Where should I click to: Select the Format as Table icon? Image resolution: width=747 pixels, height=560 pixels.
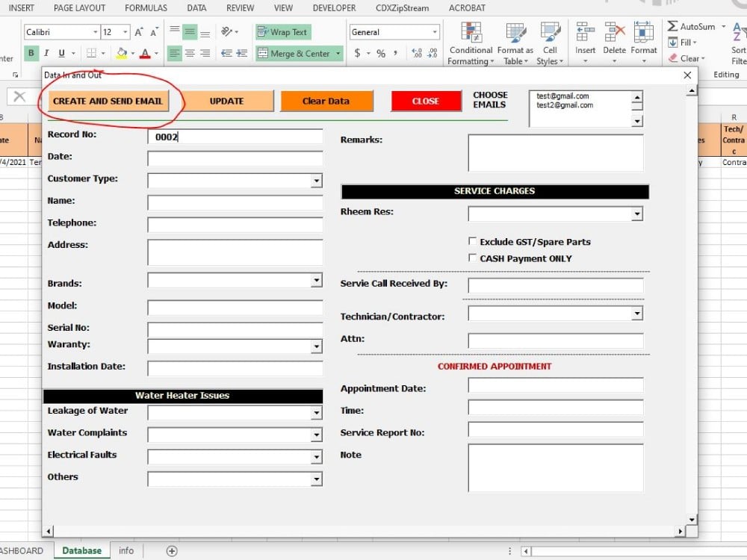[x=515, y=41]
